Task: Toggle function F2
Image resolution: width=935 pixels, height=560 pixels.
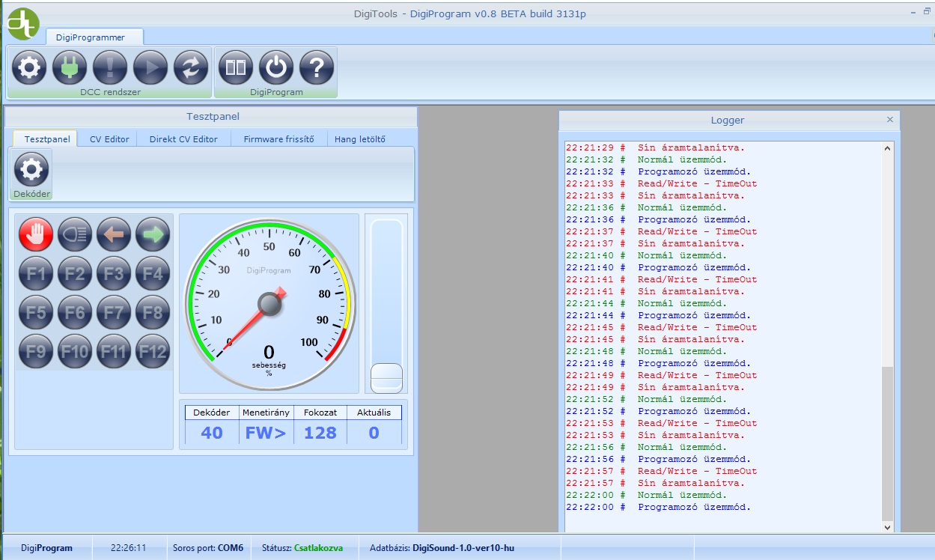Action: click(x=75, y=273)
